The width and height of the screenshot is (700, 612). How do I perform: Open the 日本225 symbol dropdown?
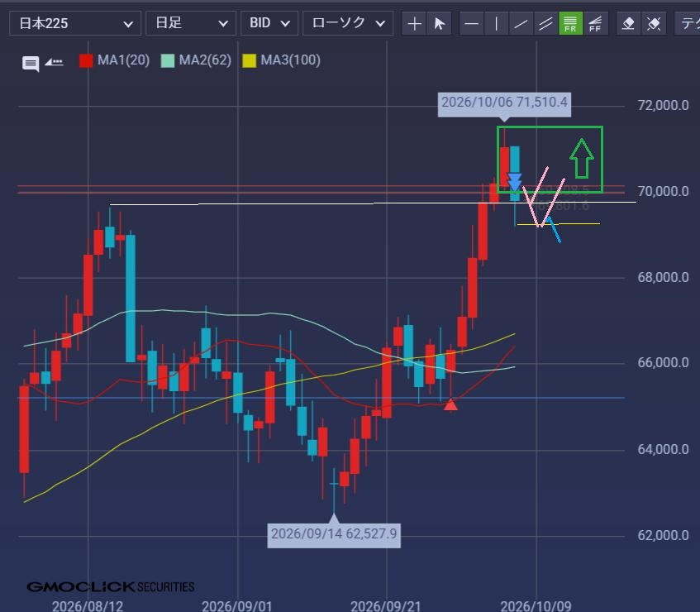tap(75, 23)
